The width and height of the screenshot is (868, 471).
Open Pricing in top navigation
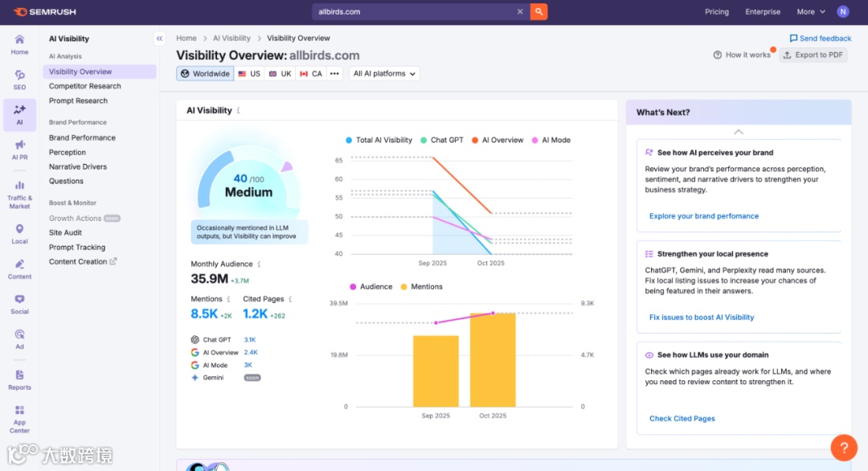point(717,11)
